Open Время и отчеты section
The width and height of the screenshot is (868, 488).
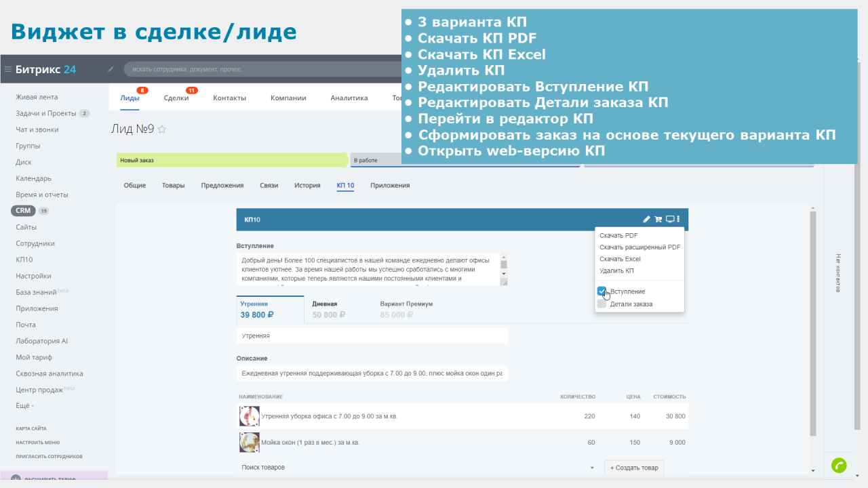point(42,195)
